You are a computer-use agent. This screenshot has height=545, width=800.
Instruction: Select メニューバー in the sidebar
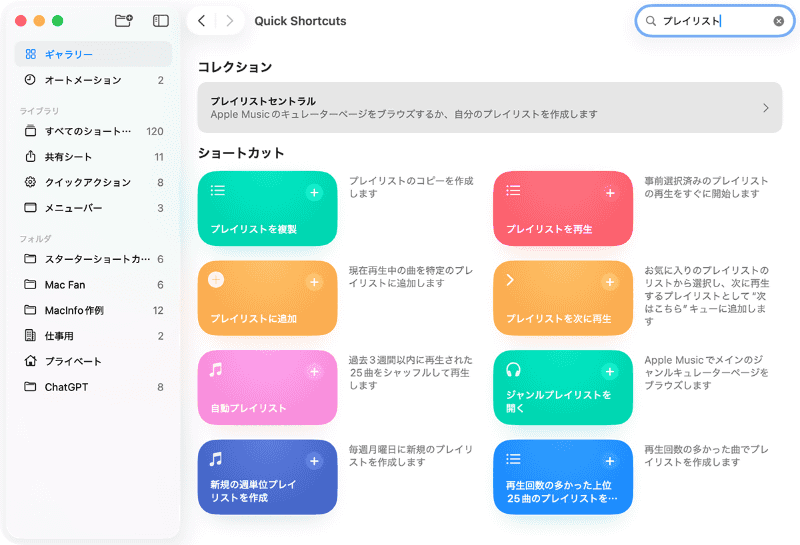93,208
